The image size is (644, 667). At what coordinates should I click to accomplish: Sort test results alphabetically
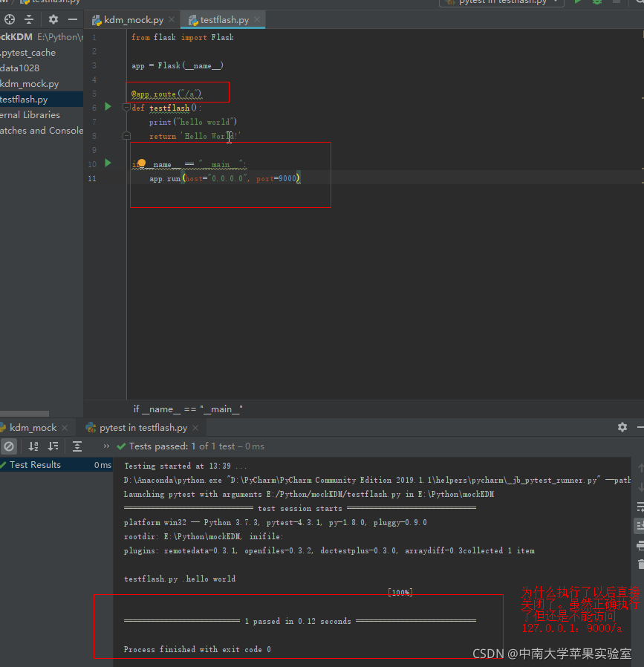[x=33, y=446]
